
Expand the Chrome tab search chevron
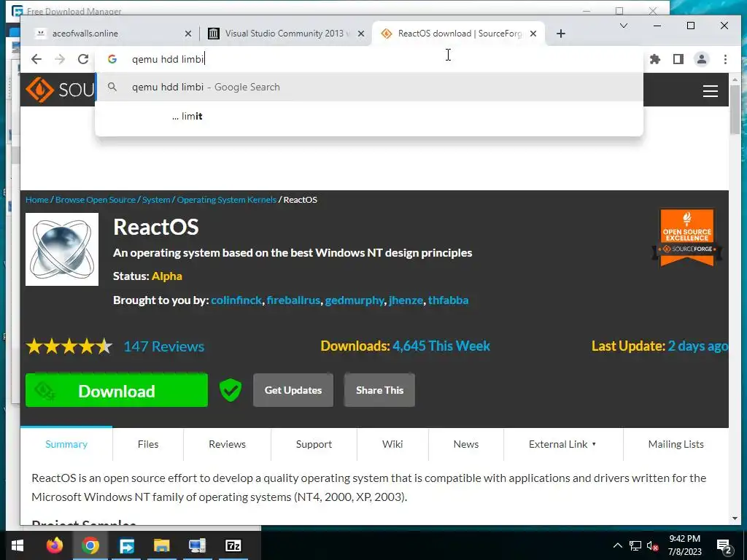click(623, 26)
